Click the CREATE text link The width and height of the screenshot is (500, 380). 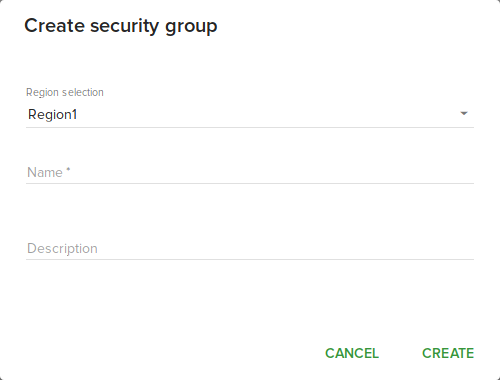448,353
